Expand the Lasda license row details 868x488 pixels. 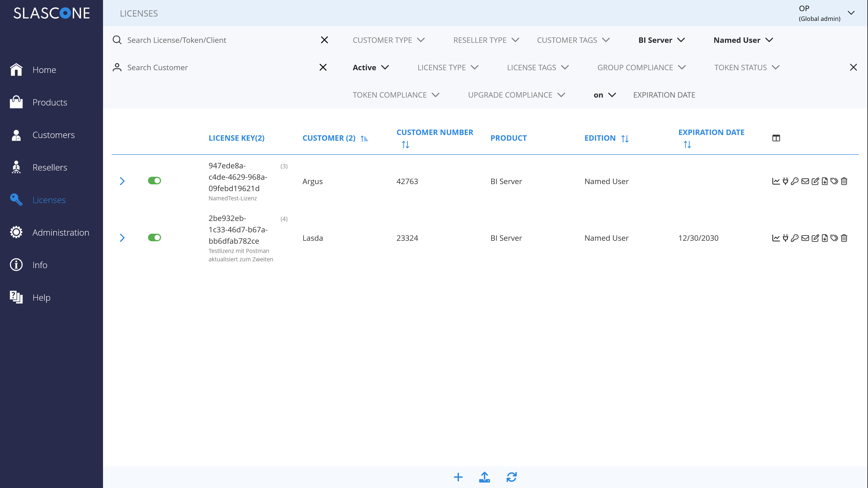pyautogui.click(x=122, y=238)
